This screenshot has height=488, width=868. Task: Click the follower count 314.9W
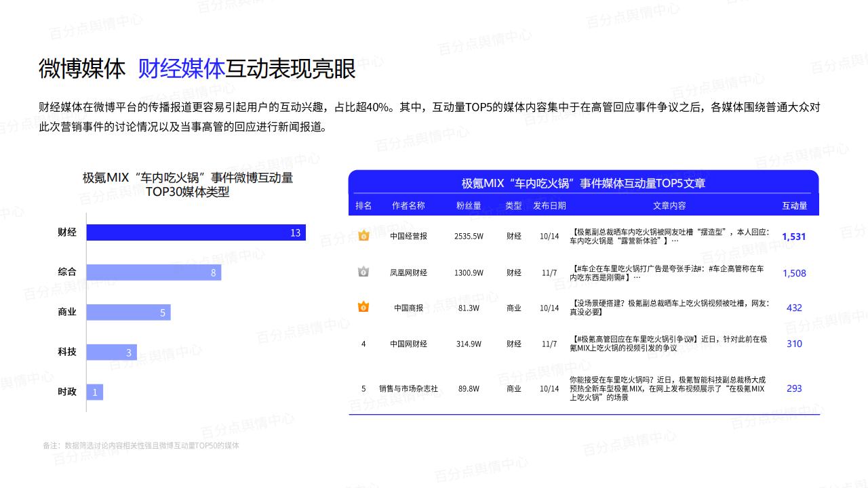pos(469,344)
